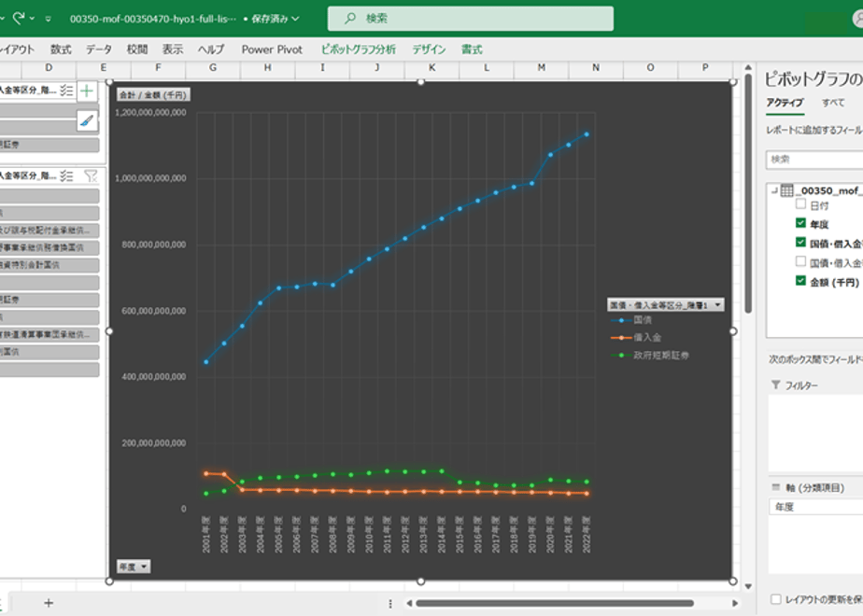Open the dropdown arrow next to redo
The image size is (863, 616).
tap(32, 19)
